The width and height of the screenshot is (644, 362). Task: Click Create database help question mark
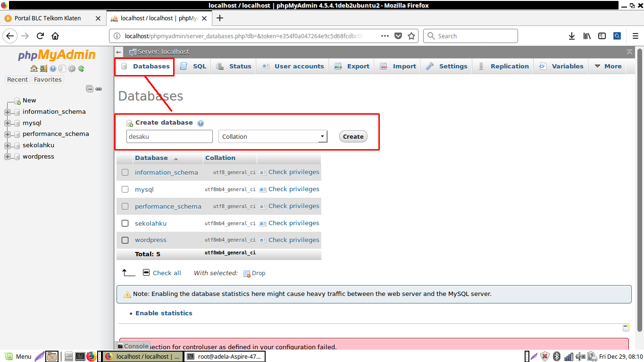(x=201, y=123)
